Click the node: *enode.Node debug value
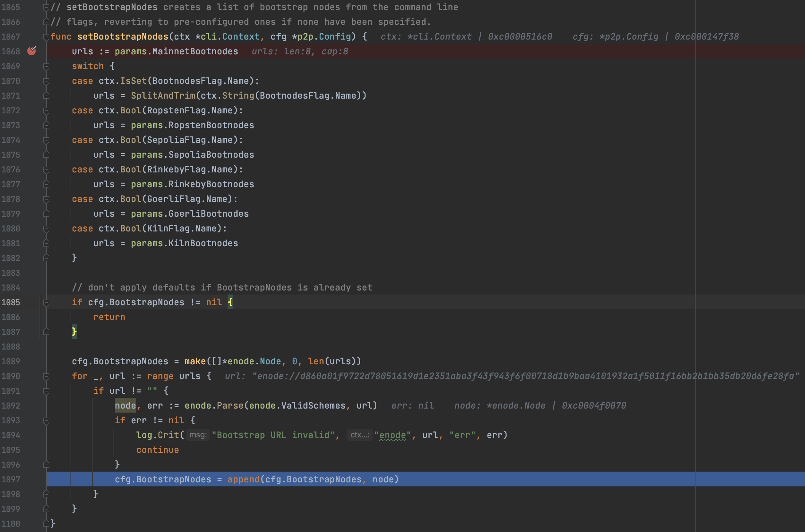This screenshot has height=532, width=805. point(540,406)
